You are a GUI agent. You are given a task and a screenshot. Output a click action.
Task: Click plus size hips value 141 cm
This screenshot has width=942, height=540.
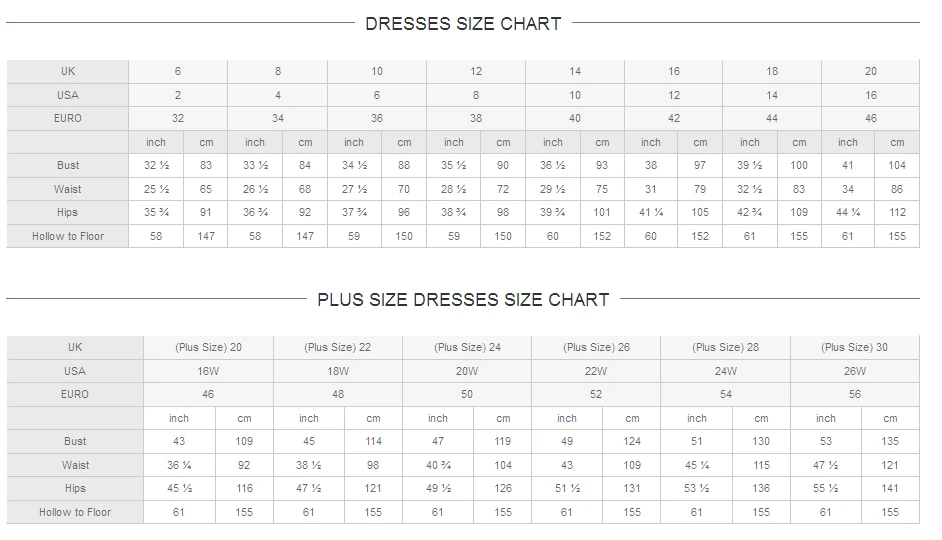890,488
